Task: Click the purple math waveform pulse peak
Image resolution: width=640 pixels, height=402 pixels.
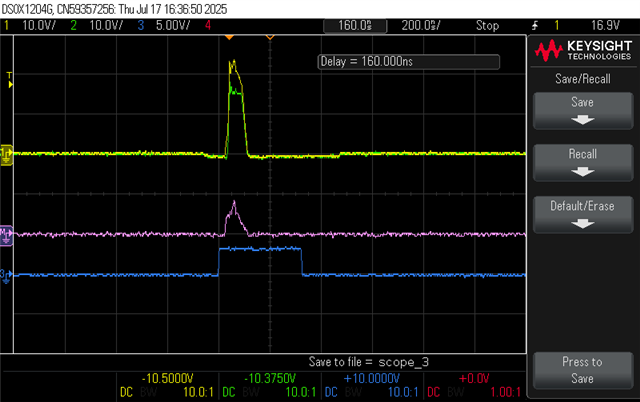Action: tap(234, 202)
